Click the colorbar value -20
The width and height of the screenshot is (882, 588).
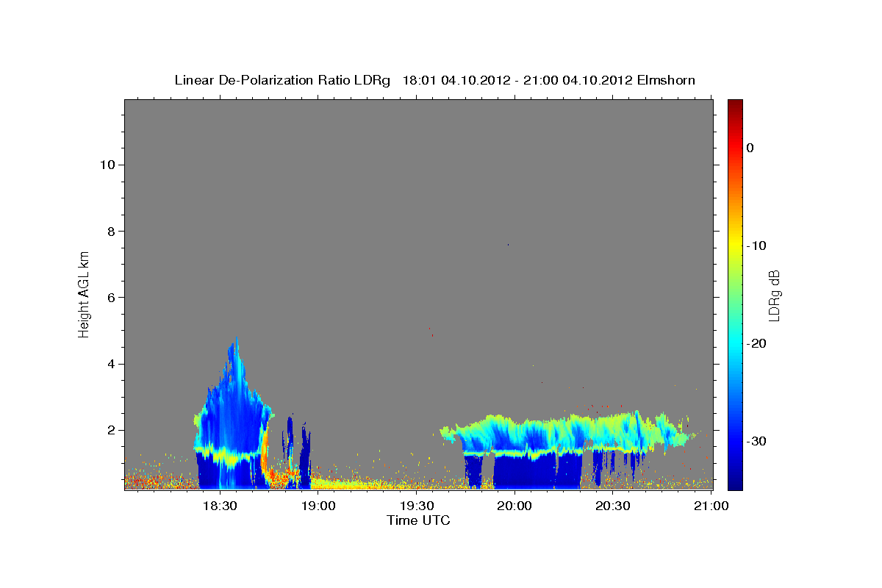(x=757, y=343)
